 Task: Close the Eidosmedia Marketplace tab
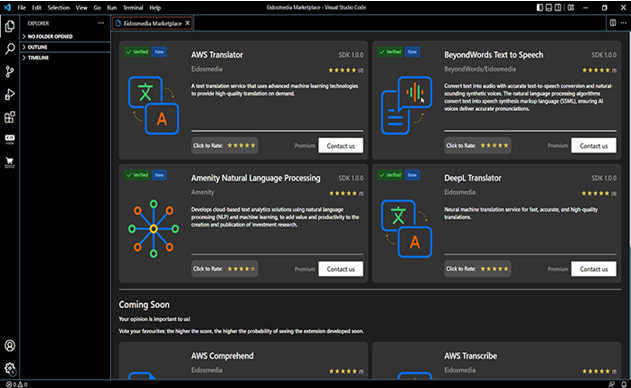tap(188, 23)
